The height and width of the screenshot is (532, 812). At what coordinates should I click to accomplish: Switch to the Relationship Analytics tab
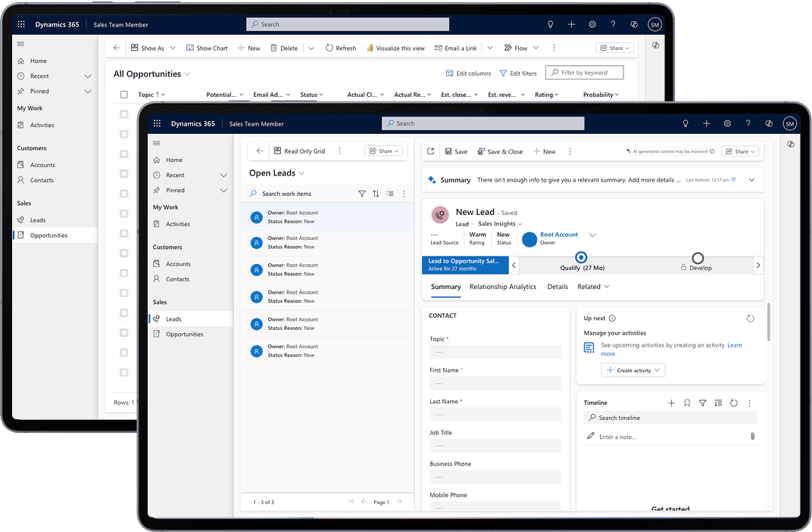pos(503,286)
